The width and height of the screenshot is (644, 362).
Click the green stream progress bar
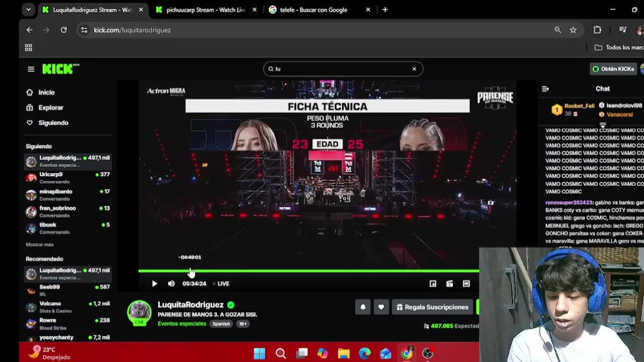308,271
